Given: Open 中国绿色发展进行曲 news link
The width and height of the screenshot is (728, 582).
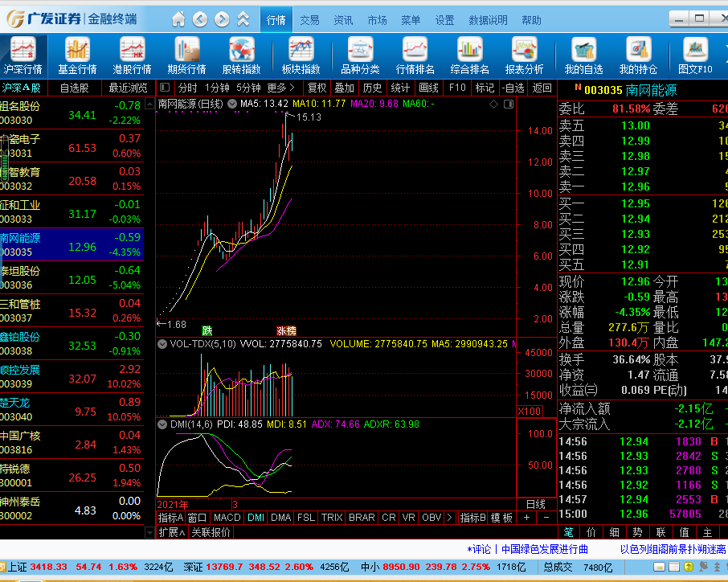Looking at the screenshot, I should click(545, 549).
